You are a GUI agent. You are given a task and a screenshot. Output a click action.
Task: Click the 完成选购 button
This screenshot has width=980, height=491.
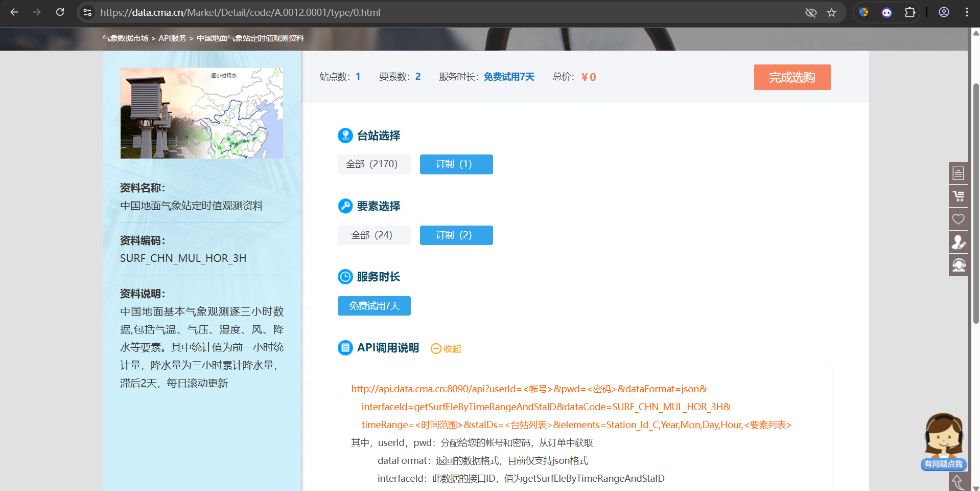(792, 77)
